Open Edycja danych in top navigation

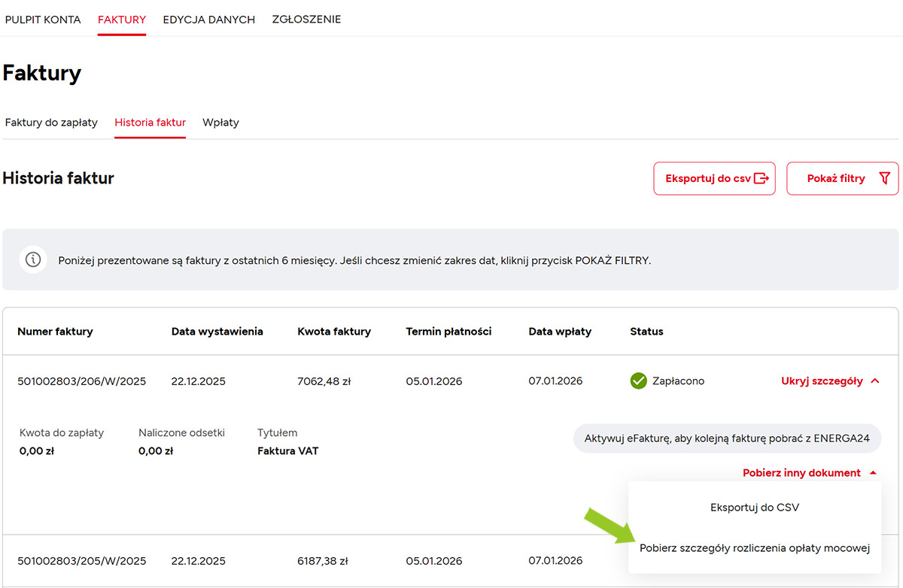pos(208,20)
